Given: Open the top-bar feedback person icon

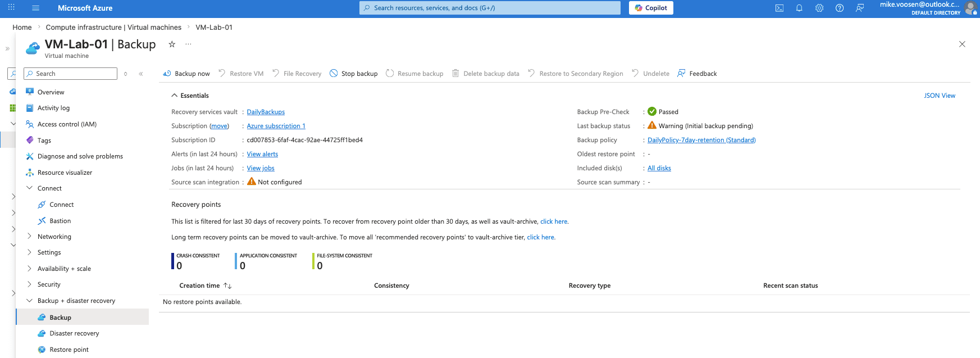Looking at the screenshot, I should (860, 8).
